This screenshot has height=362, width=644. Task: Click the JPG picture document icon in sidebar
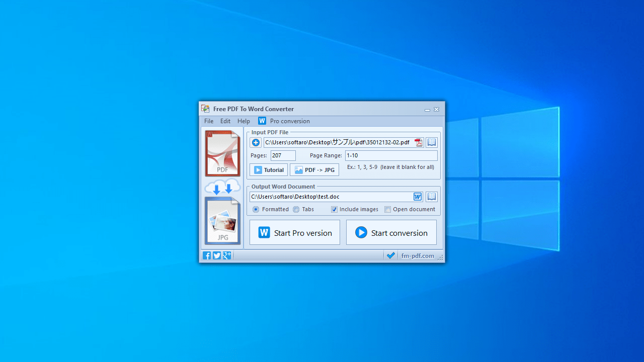point(222,220)
